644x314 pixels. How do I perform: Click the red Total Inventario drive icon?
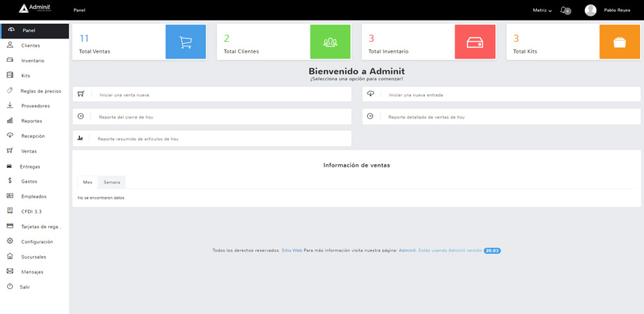[475, 42]
